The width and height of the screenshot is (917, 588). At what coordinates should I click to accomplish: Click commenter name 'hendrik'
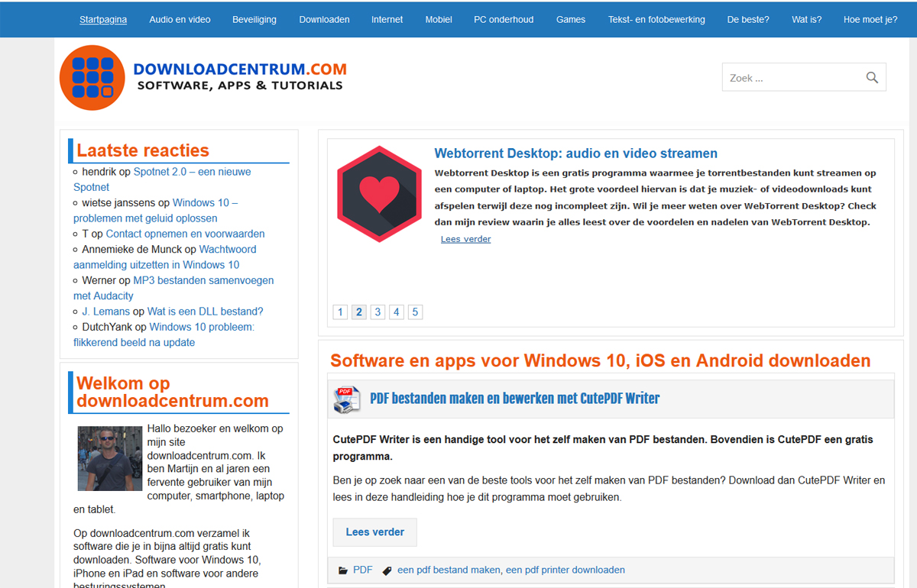[x=99, y=172]
